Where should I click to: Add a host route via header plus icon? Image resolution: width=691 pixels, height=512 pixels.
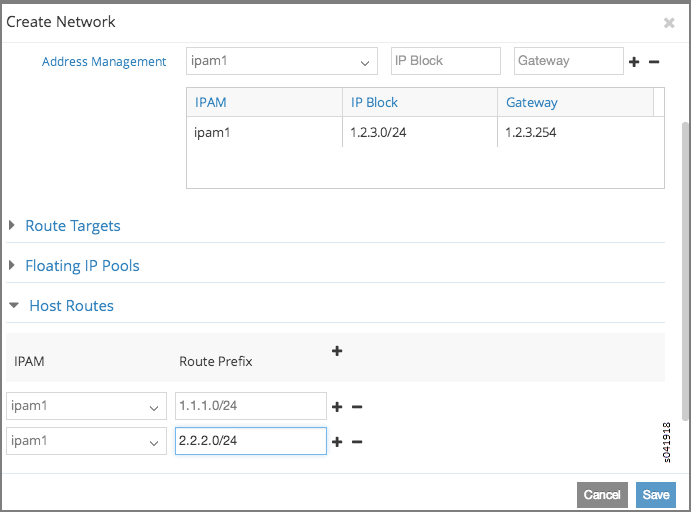coord(337,350)
